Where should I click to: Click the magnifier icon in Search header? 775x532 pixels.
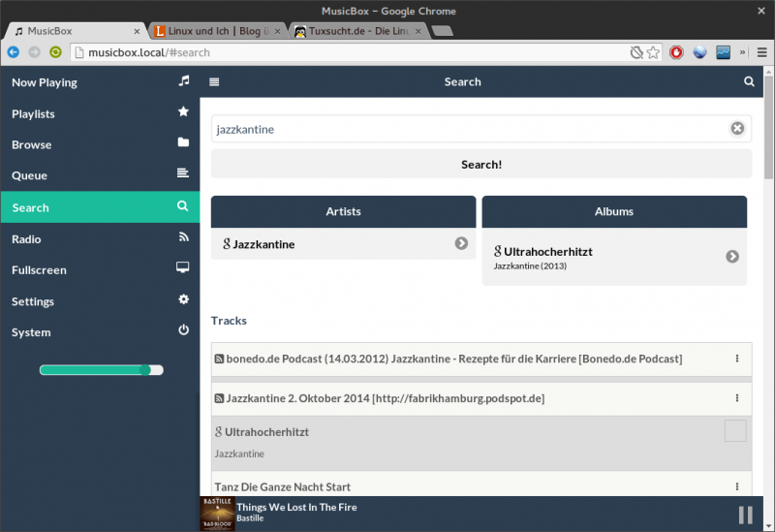[x=749, y=82]
